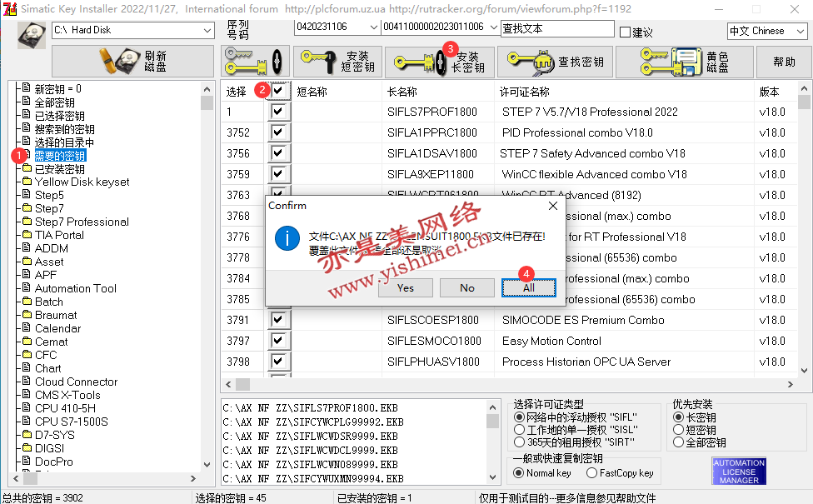The image size is (813, 504).
Task: Select the 工作地的单一授权 "SISL" radio option
Action: 519,430
